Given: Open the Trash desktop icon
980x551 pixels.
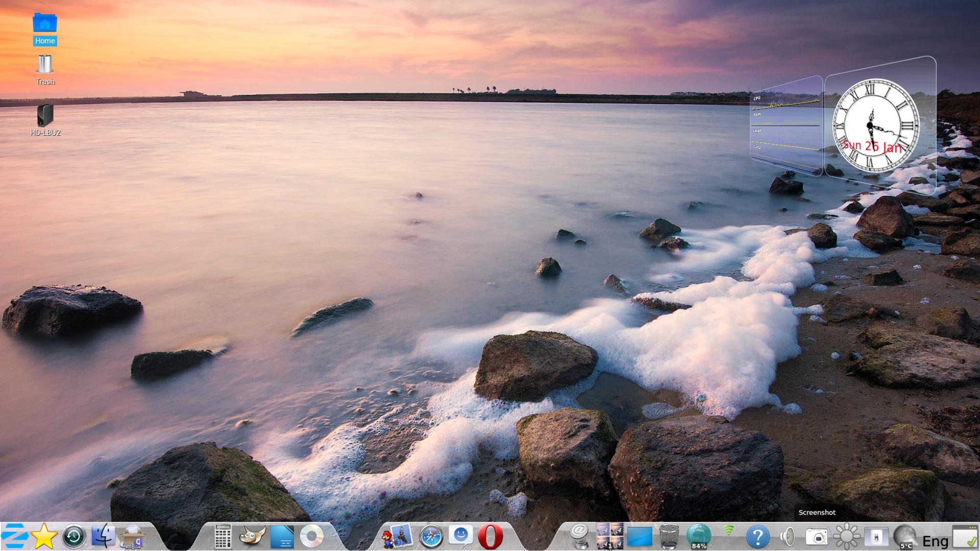Looking at the screenshot, I should (45, 65).
